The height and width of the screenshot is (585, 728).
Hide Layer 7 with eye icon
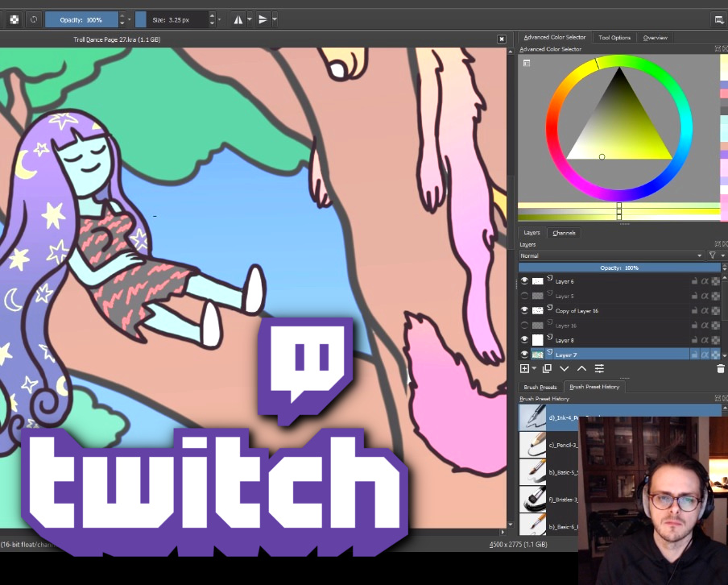pos(524,355)
